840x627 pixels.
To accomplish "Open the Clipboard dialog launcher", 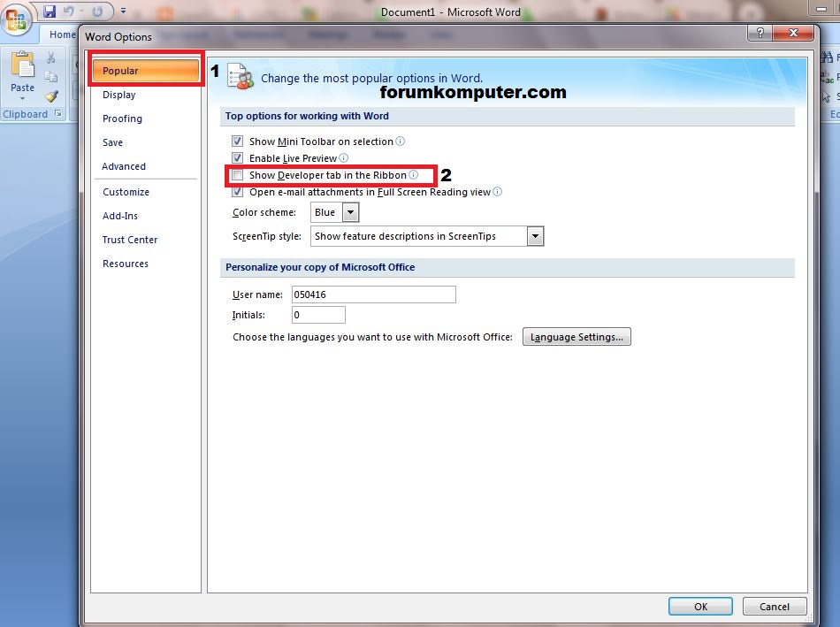I will [58, 113].
